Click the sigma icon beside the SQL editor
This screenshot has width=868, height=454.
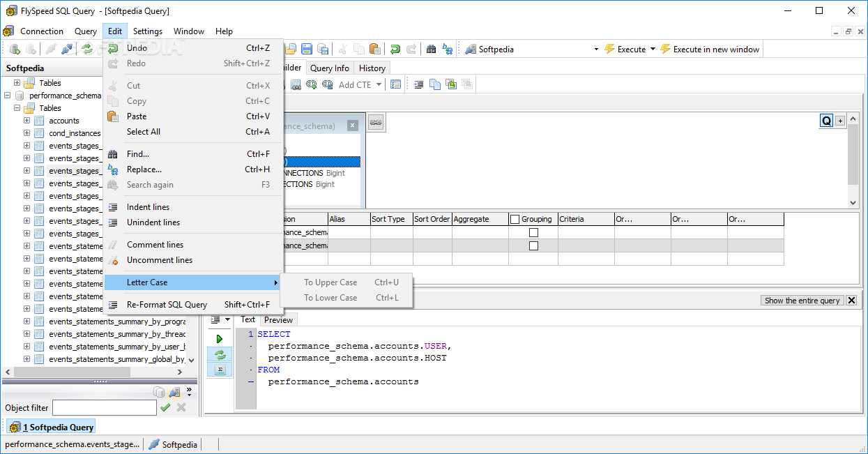click(220, 370)
